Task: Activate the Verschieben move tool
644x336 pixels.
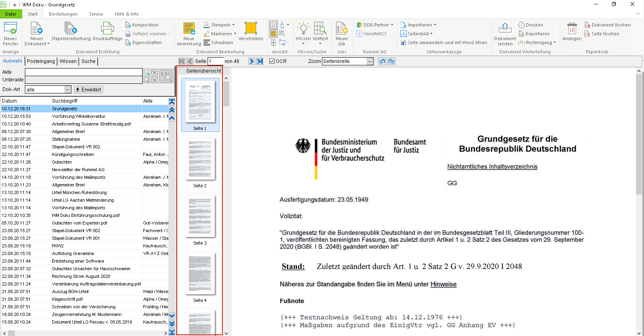Action: pos(251,32)
